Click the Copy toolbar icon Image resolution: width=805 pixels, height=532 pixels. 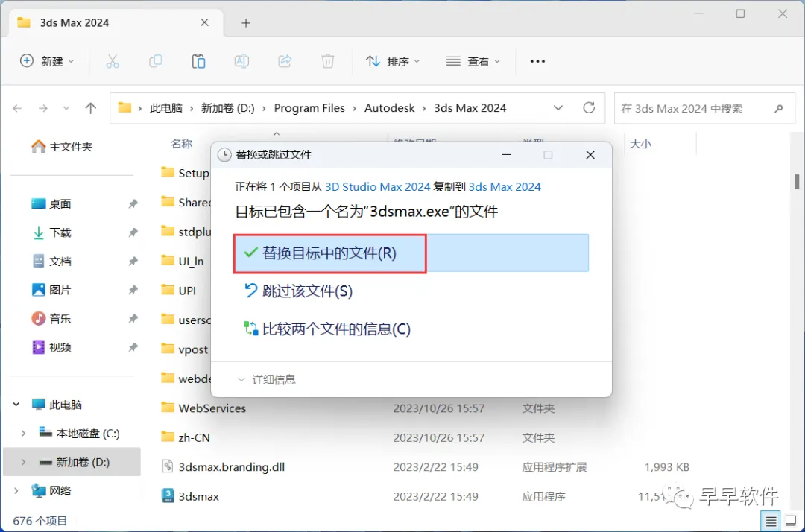click(x=156, y=61)
